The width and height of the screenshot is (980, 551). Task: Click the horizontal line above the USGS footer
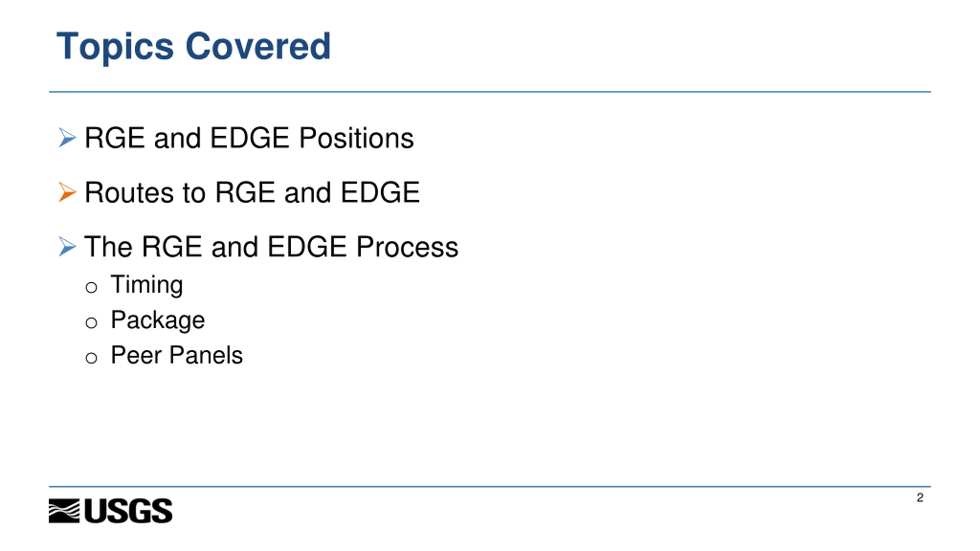click(x=490, y=487)
